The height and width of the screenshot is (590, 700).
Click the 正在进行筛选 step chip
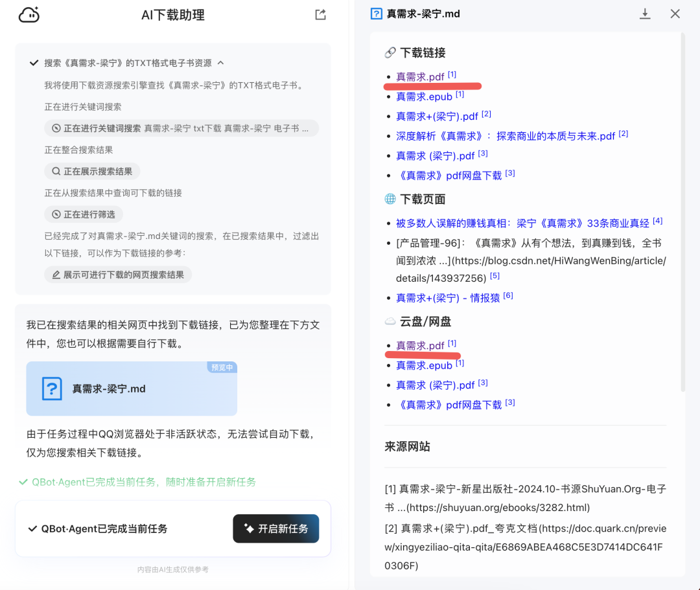click(x=84, y=214)
